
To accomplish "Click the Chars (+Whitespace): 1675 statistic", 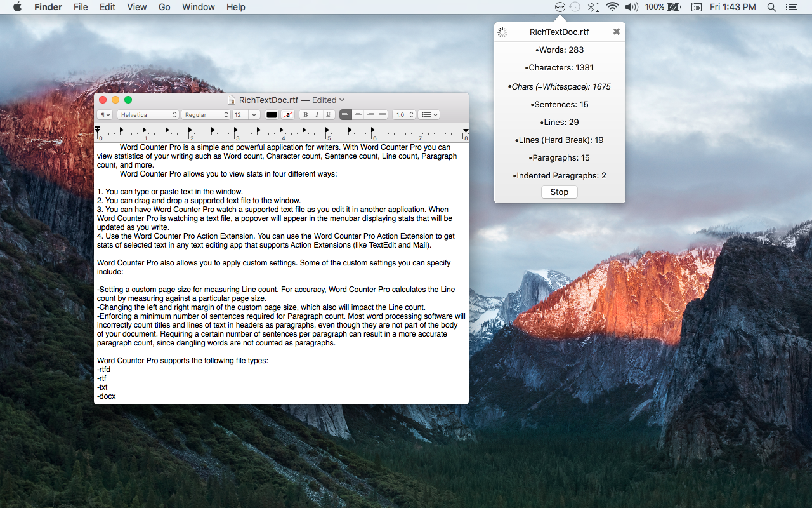I will pyautogui.click(x=560, y=86).
